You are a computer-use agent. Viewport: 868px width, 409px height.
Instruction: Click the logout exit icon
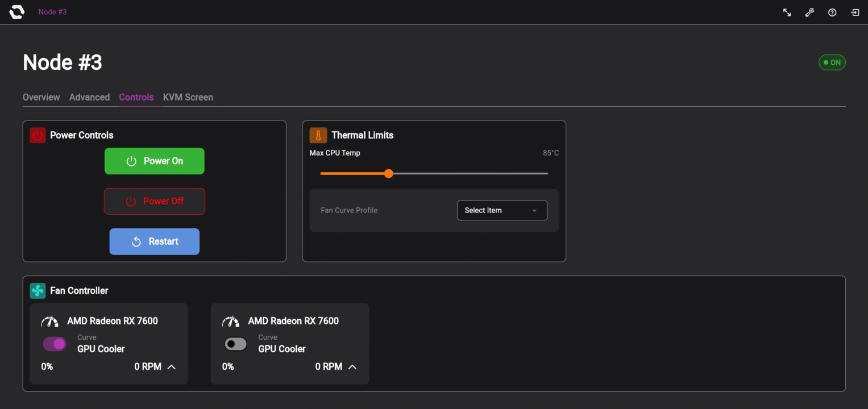[x=854, y=12]
